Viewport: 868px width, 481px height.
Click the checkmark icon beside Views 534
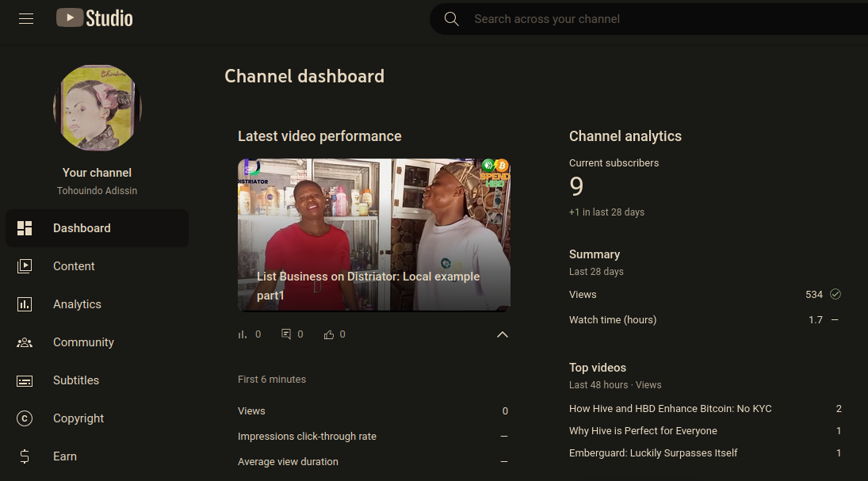(x=835, y=295)
